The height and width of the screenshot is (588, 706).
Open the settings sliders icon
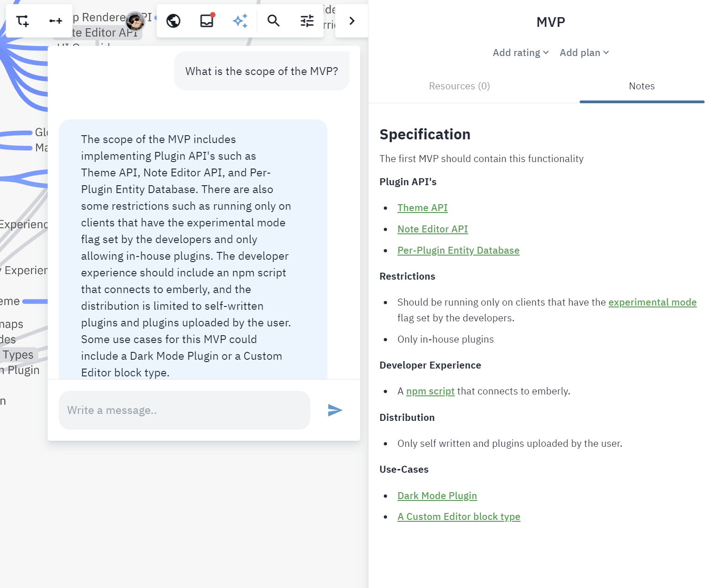pos(307,21)
